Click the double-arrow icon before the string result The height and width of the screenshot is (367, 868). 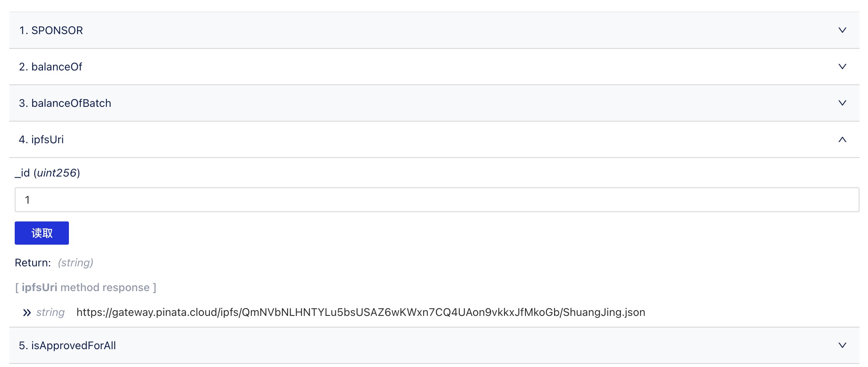[27, 312]
